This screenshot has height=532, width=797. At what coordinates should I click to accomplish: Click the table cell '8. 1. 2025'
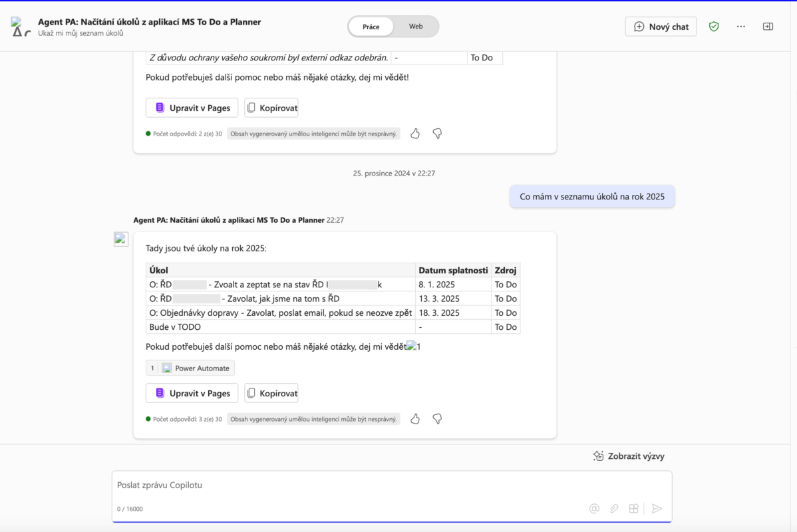pyautogui.click(x=453, y=285)
